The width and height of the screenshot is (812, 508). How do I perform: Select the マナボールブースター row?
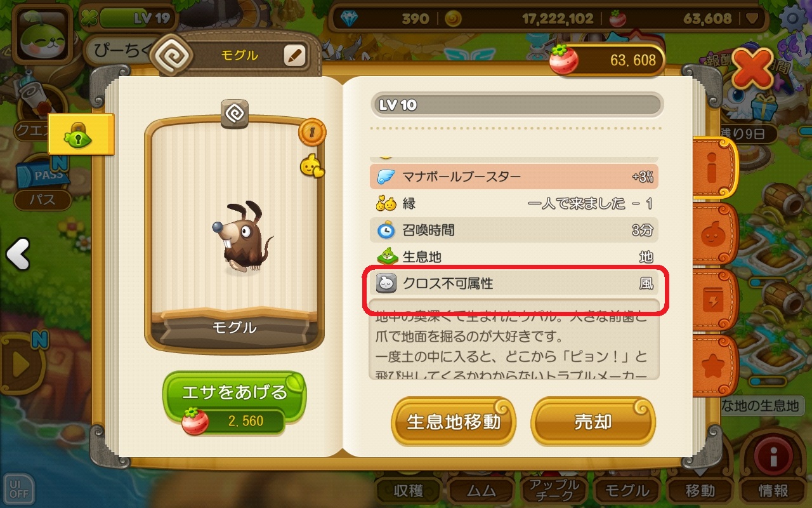click(514, 177)
